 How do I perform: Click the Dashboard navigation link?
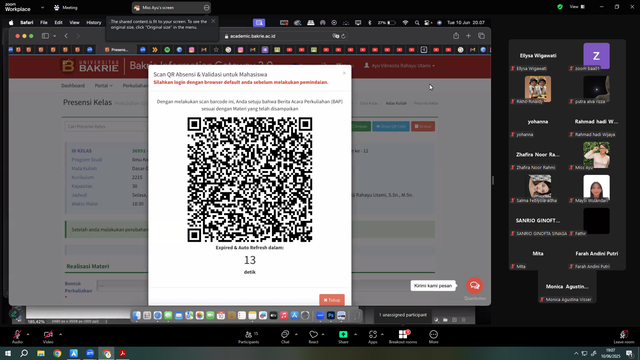click(73, 85)
